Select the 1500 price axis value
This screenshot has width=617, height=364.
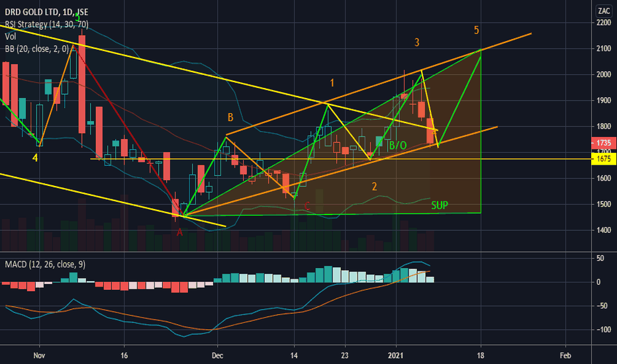[x=604, y=205]
